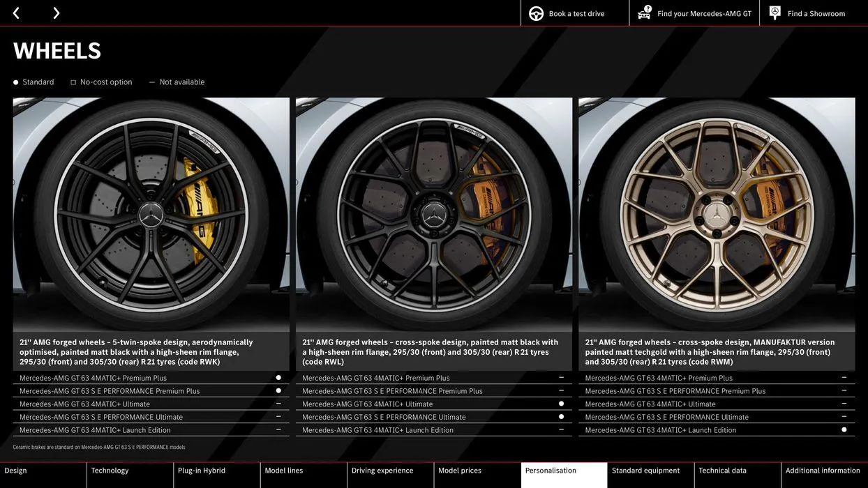Select the Personalisation tab
Image resolution: width=868 pixels, height=488 pixels.
(x=564, y=475)
